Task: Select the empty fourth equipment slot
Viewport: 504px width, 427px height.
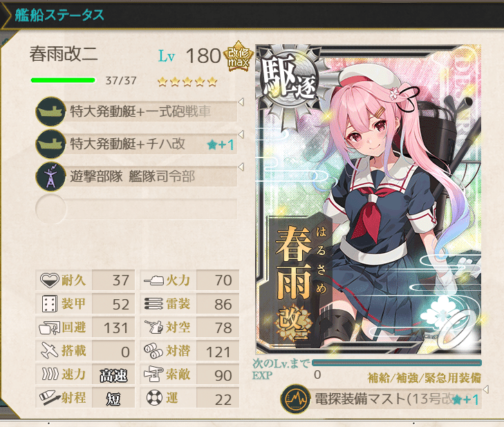Action: pyautogui.click(x=136, y=209)
